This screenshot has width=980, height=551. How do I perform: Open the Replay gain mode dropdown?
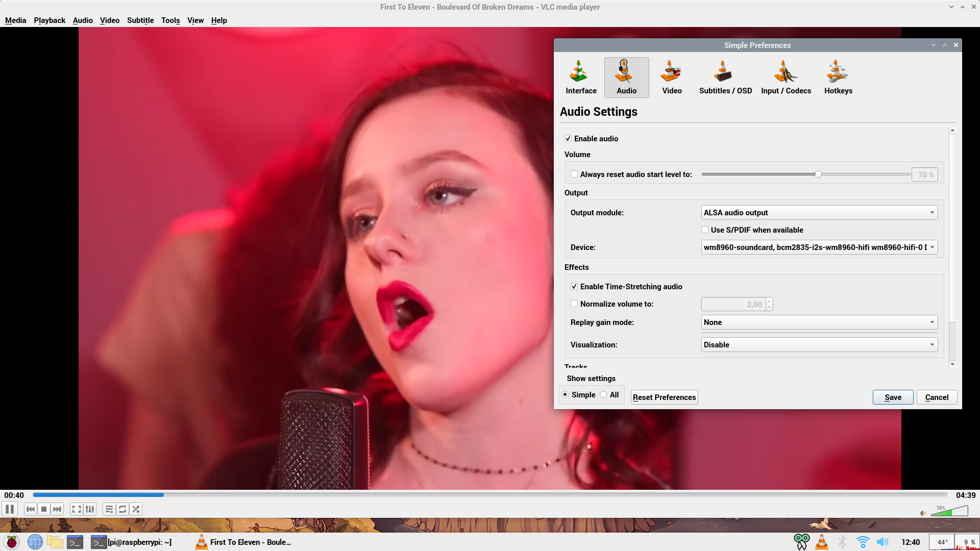[819, 322]
